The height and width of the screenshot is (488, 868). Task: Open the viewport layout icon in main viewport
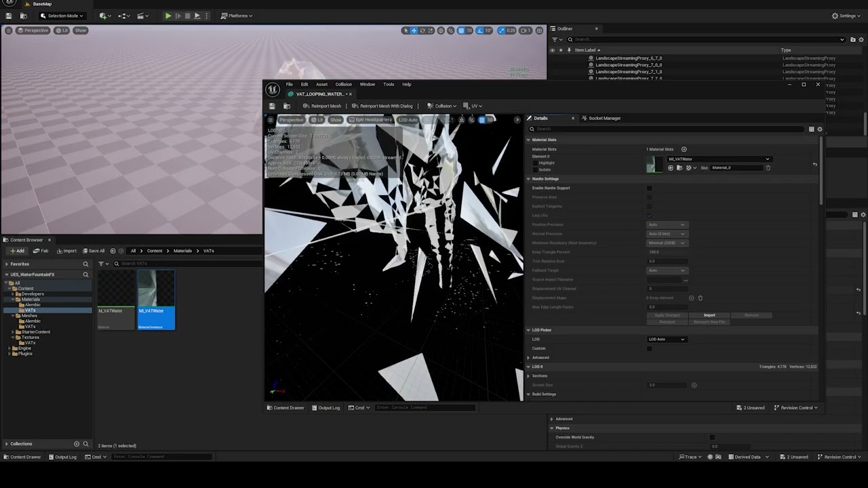click(x=540, y=30)
